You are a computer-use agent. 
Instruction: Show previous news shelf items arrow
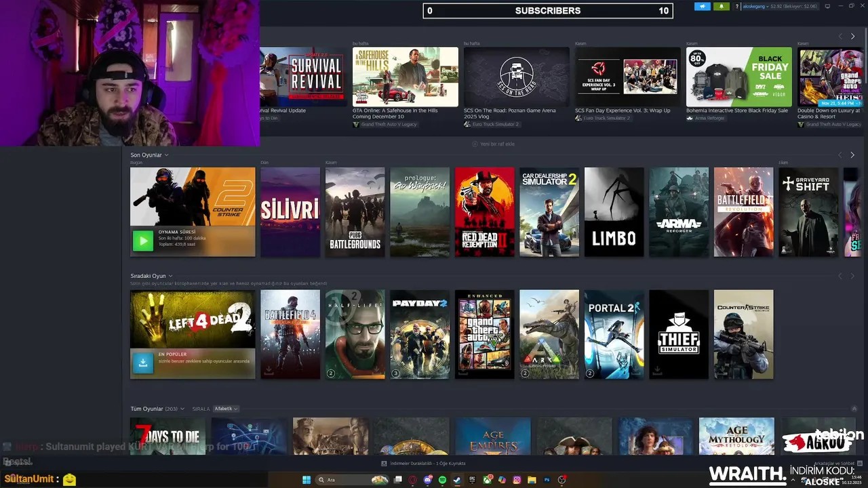pos(840,36)
